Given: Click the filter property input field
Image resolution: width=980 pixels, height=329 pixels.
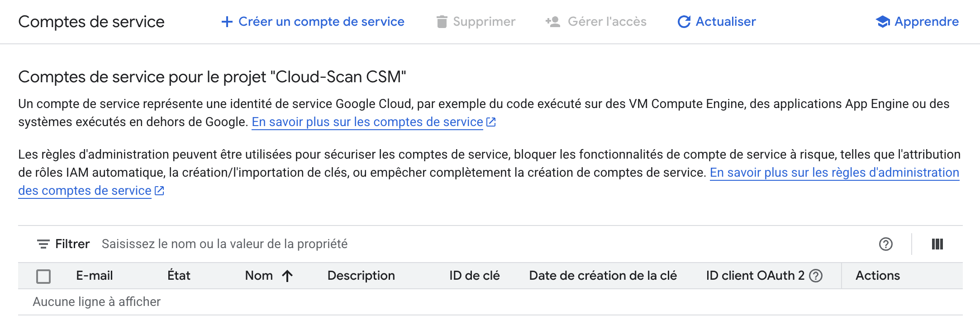Looking at the screenshot, I should [407, 244].
